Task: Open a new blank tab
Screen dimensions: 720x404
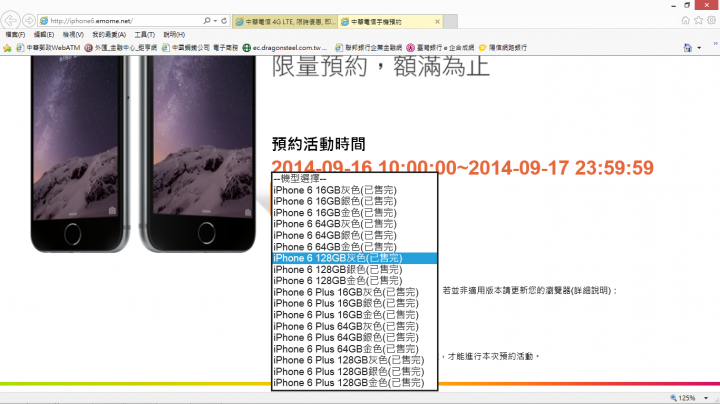Action: point(450,22)
